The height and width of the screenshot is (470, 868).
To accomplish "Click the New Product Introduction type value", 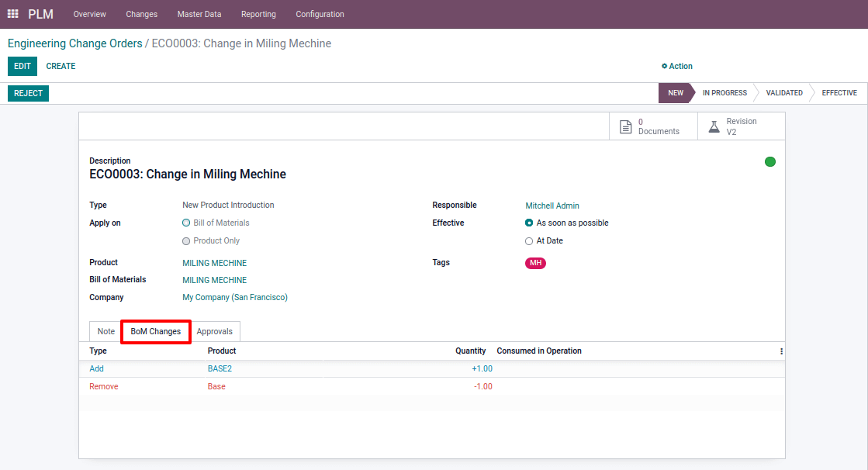I will pos(228,205).
